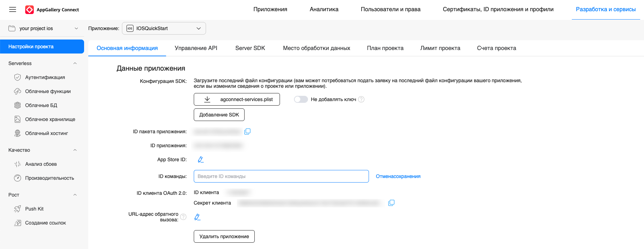Download the agconnect-services.plist file
The image size is (644, 249).
pyautogui.click(x=237, y=99)
